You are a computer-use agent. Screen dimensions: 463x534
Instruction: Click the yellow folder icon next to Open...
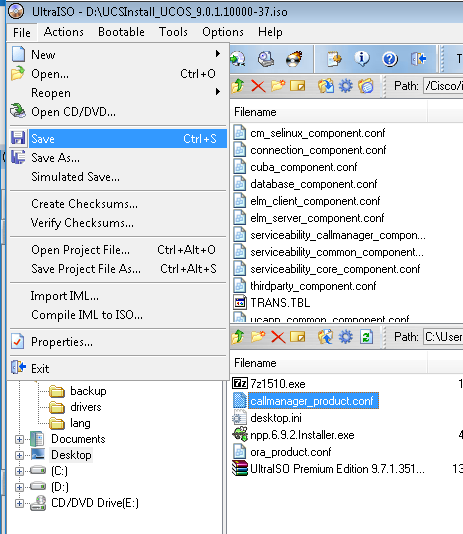[18, 73]
